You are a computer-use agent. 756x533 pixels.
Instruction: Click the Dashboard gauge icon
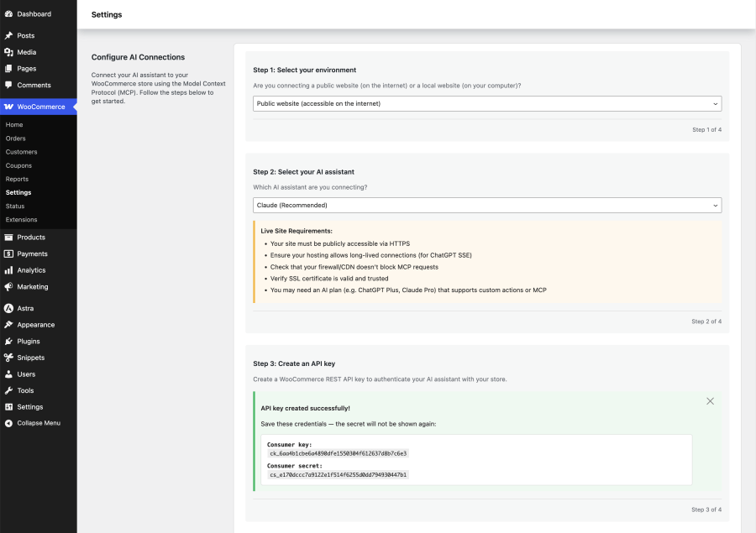click(8, 14)
